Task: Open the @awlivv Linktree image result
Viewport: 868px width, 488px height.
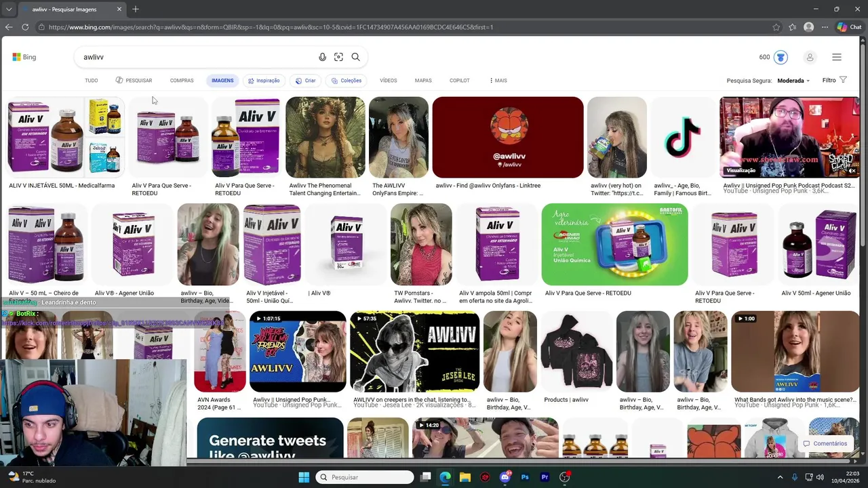Action: pos(508,138)
